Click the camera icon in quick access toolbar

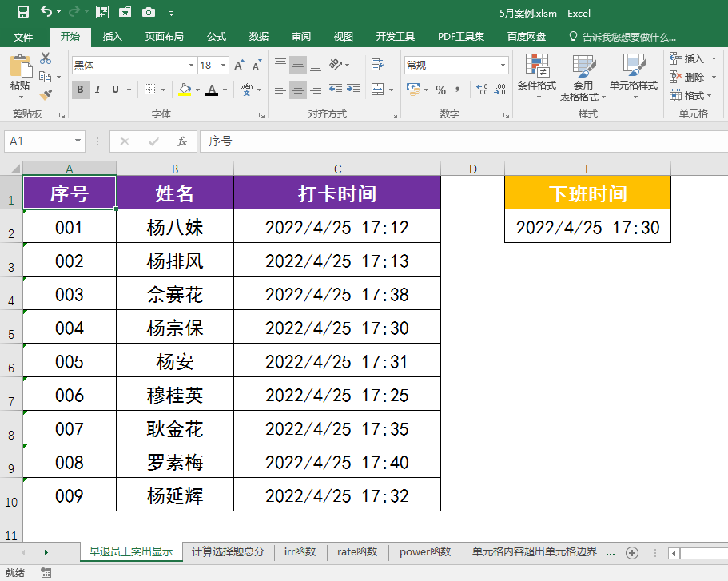point(149,13)
